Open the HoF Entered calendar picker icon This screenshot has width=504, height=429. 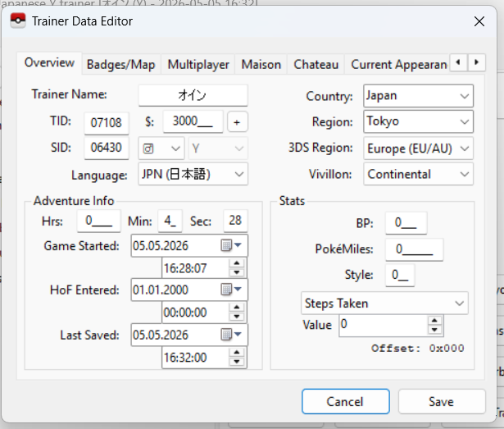click(x=231, y=290)
